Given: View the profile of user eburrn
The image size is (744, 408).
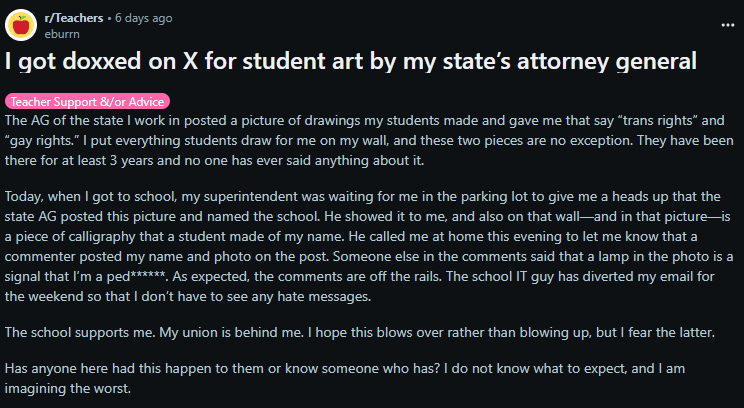Looking at the screenshot, I should click(62, 34).
